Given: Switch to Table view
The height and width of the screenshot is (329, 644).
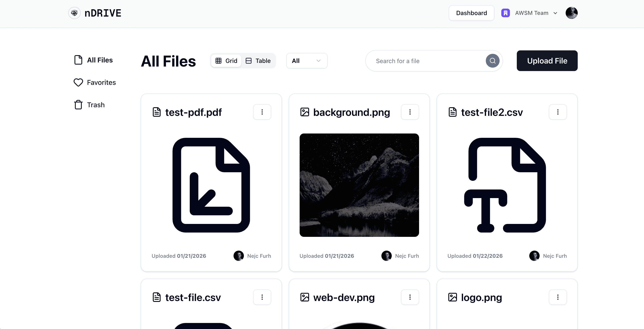Looking at the screenshot, I should point(258,61).
